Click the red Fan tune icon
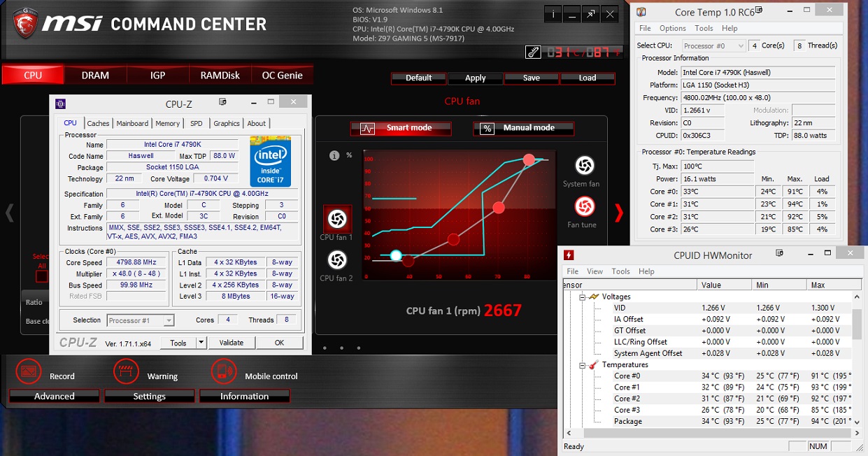The height and width of the screenshot is (456, 868). tap(584, 206)
